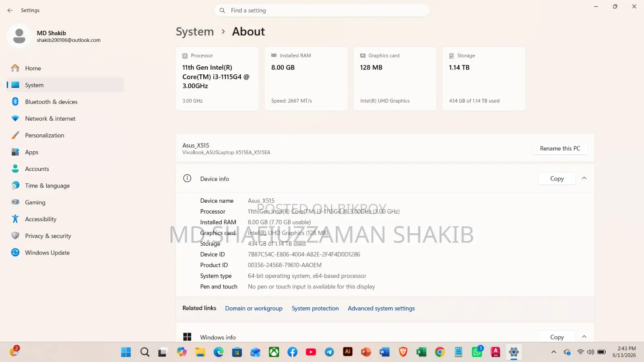Click the OneDrive tray icon
The image size is (644, 362).
pos(567,352)
